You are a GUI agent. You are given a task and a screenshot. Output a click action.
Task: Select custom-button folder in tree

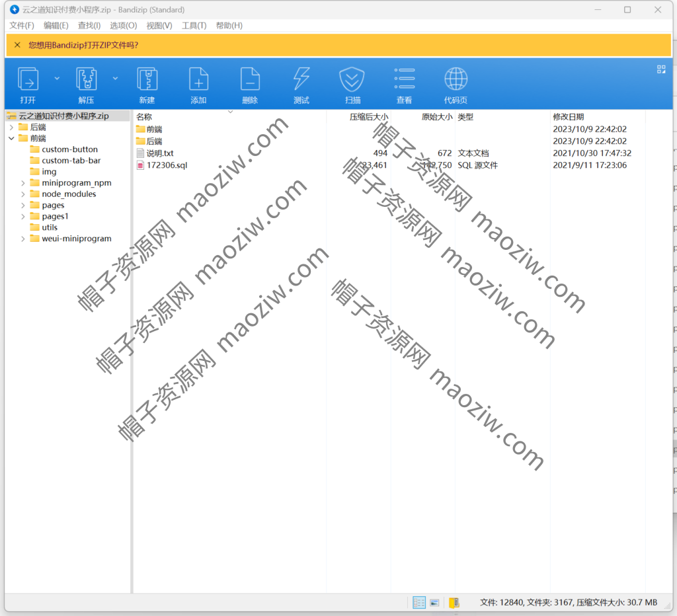point(69,149)
